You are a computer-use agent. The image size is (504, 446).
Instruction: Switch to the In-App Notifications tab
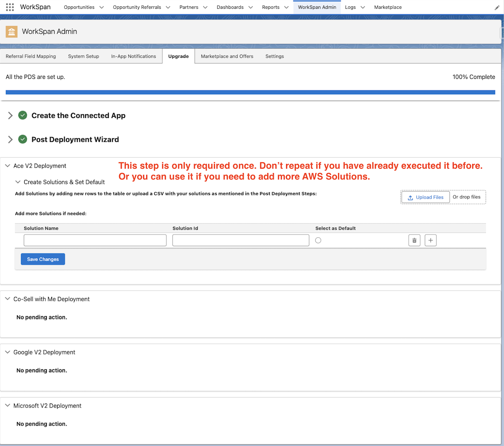coord(134,56)
